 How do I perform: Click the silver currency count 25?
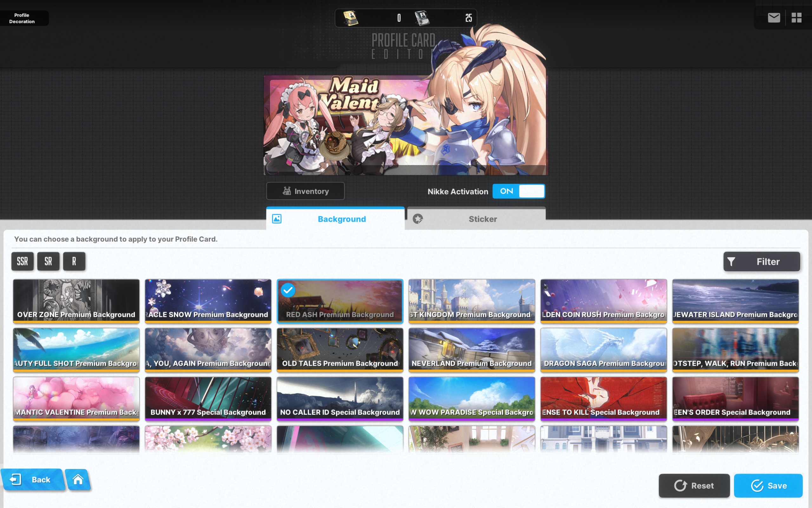coord(469,18)
